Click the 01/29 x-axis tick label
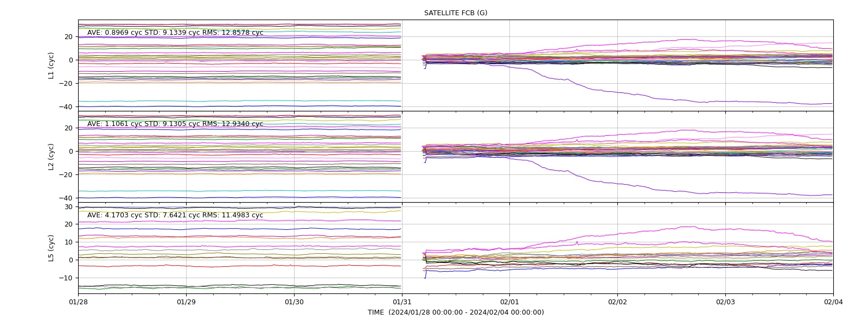 pos(186,302)
